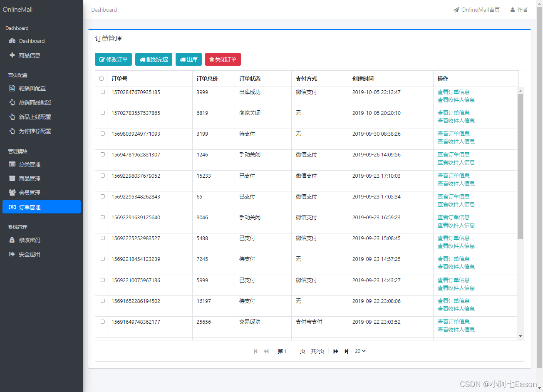Click the table scrollbar up arrow
This screenshot has height=392, width=543.
pos(520,90)
